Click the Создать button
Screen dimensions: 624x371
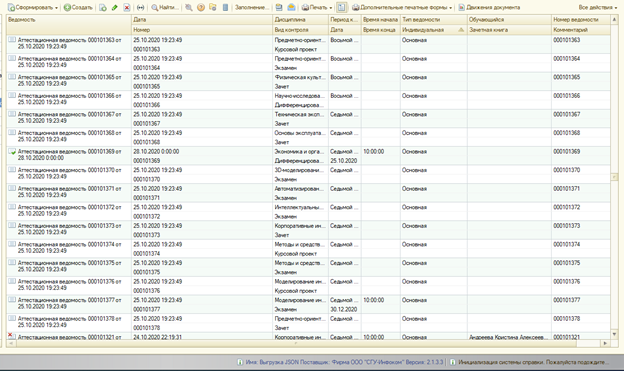(78, 7)
